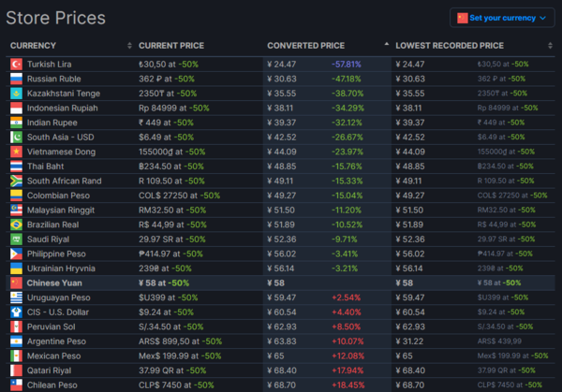Click the Malaysian Ringgit flag icon
The height and width of the screenshot is (392, 562).
pos(16,211)
